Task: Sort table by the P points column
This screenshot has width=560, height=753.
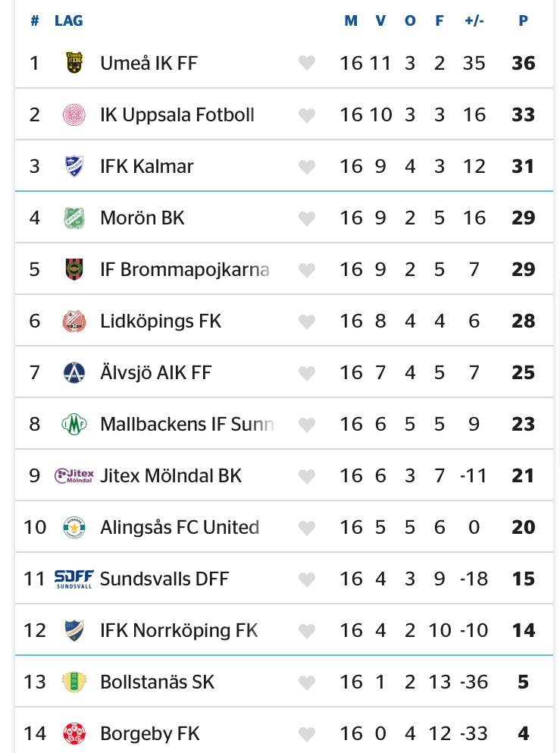Action: coord(523,20)
